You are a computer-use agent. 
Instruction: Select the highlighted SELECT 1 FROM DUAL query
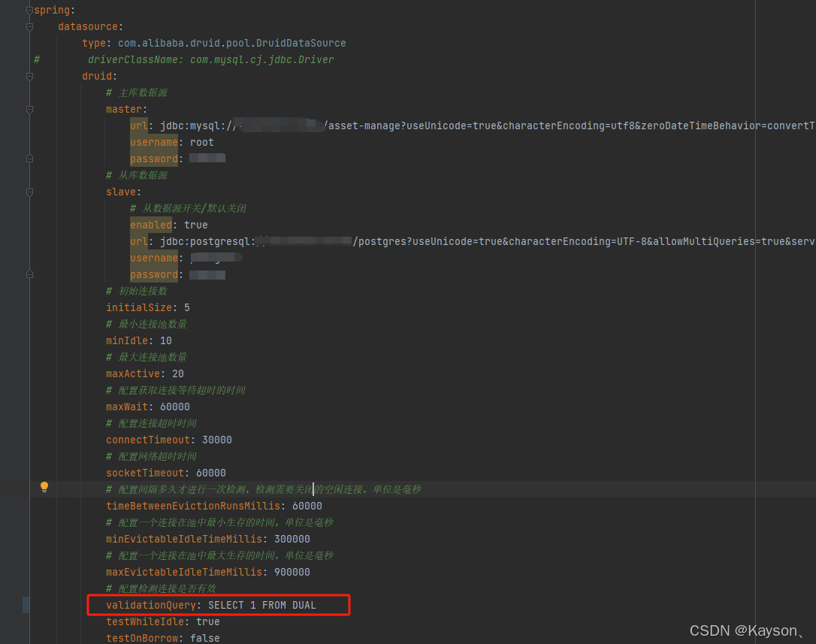tap(263, 605)
